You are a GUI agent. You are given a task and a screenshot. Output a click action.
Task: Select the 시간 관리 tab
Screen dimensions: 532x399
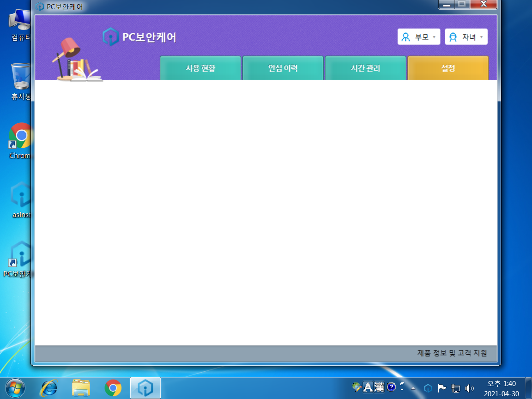(365, 68)
